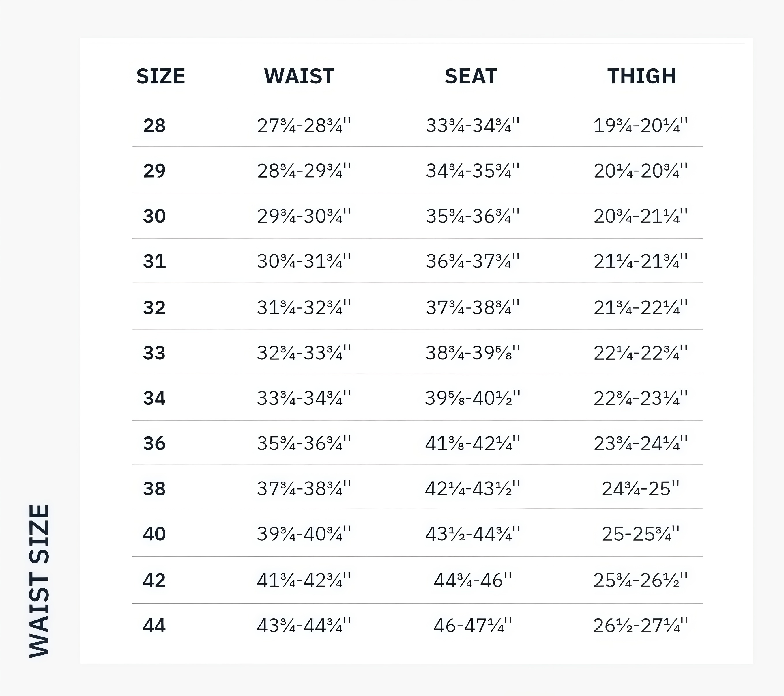Image resolution: width=784 pixels, height=696 pixels.
Task: Click the seat value 46-47¼"
Action: [473, 625]
